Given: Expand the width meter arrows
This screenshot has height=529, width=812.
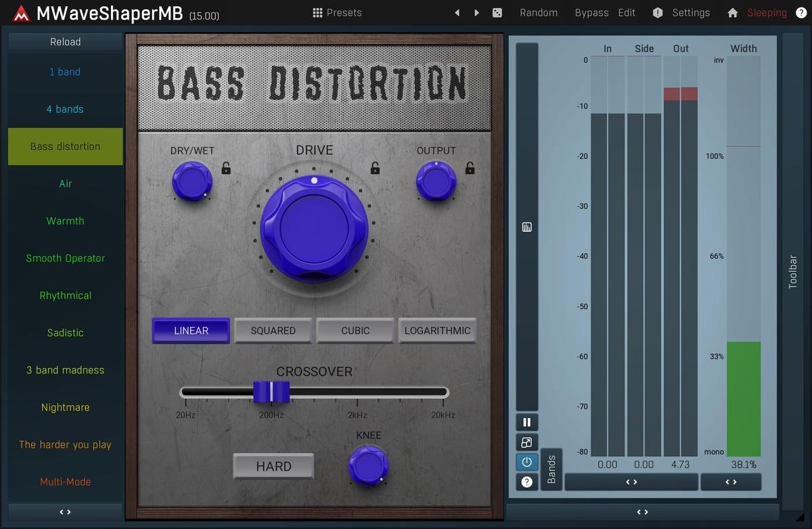Looking at the screenshot, I should tap(731, 482).
